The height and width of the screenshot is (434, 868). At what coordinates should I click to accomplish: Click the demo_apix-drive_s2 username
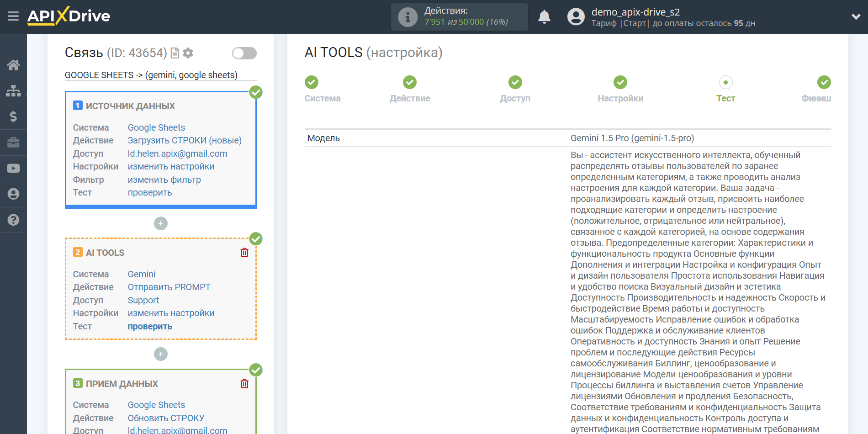[x=635, y=12]
